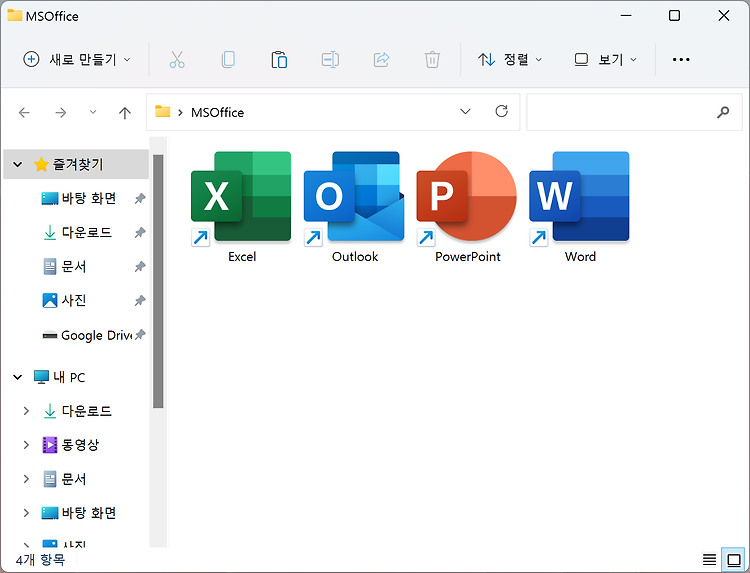Open recent locations dropdown chevron
The height and width of the screenshot is (573, 750).
[93, 112]
